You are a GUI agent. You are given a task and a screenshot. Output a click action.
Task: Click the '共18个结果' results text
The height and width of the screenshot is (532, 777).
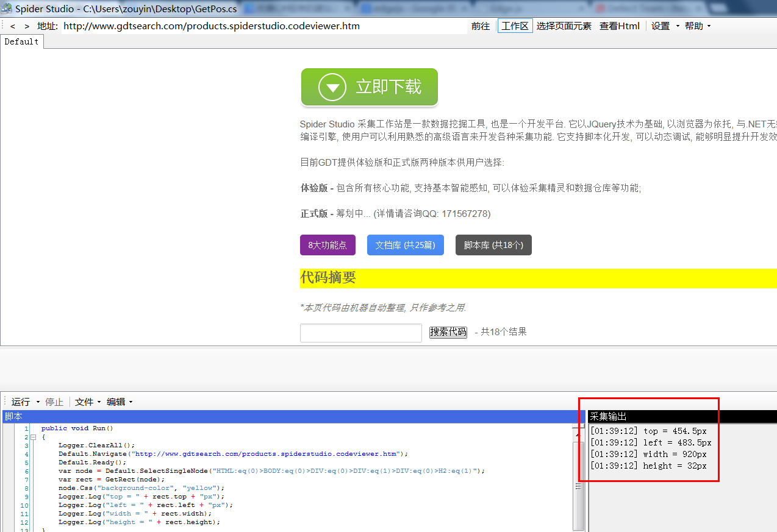503,332
